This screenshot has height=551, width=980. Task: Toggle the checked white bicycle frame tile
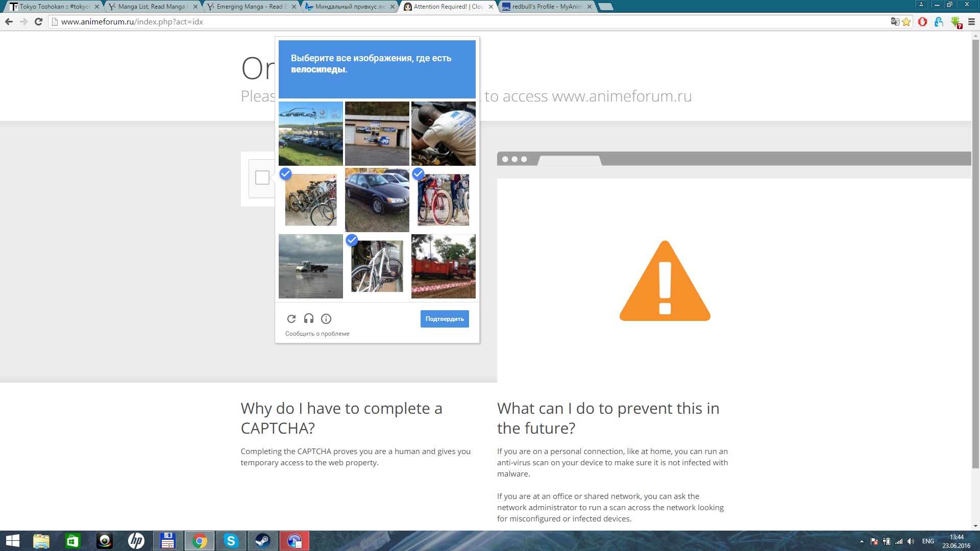tap(377, 266)
